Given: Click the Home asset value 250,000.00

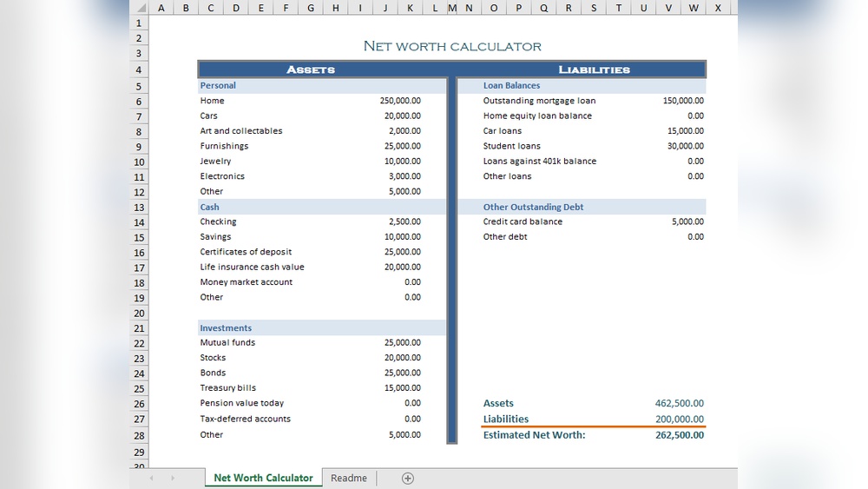Looking at the screenshot, I should pyautogui.click(x=400, y=101).
